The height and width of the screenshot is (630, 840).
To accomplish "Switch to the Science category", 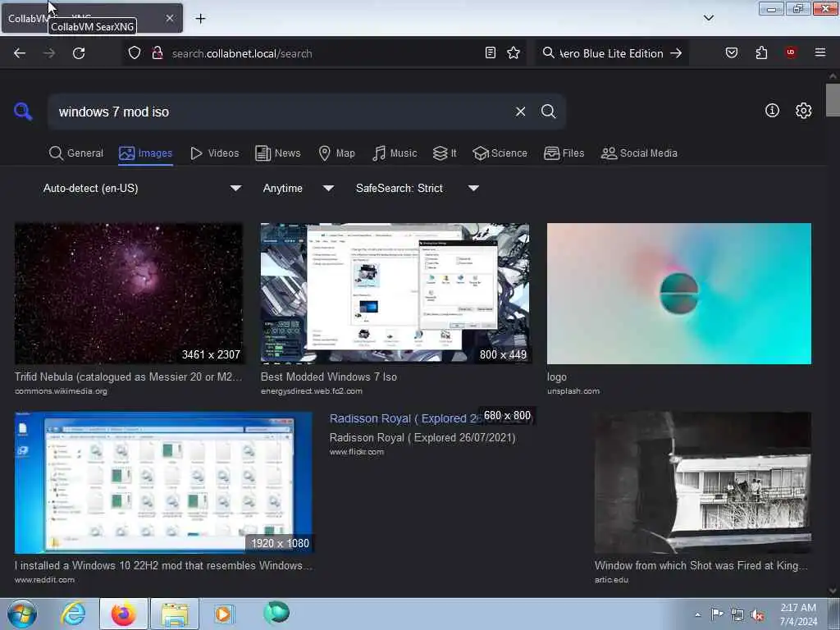I will click(x=500, y=153).
